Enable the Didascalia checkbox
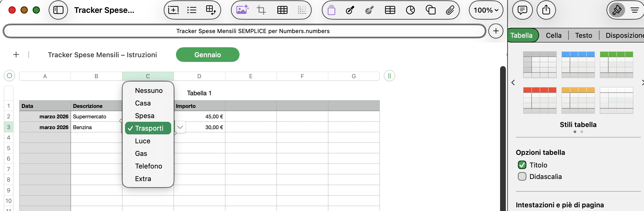The height and width of the screenshot is (211, 644). click(522, 177)
